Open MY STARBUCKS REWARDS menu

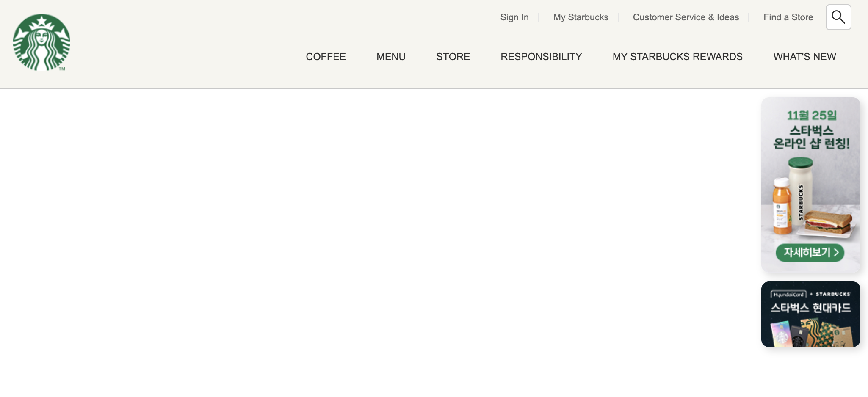coord(677,57)
